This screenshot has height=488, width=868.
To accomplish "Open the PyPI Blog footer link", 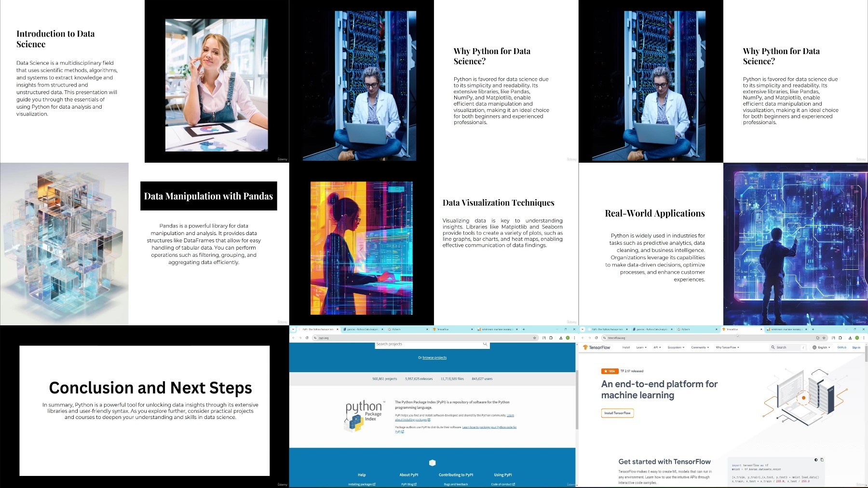I will [x=409, y=484].
